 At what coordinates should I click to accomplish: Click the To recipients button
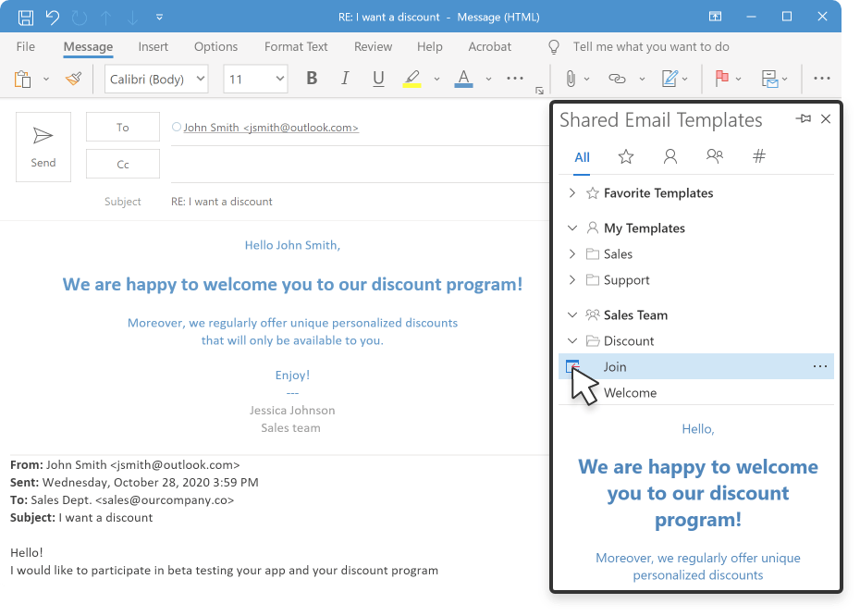point(123,128)
